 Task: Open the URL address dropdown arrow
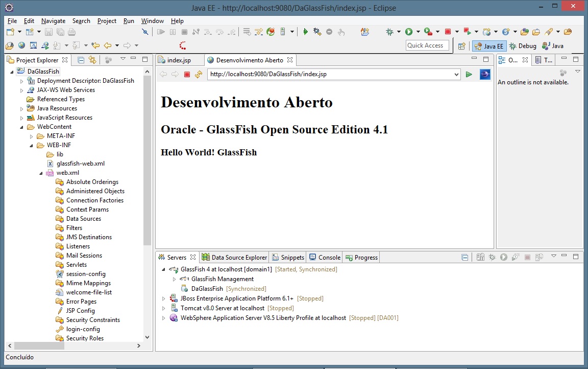point(456,75)
